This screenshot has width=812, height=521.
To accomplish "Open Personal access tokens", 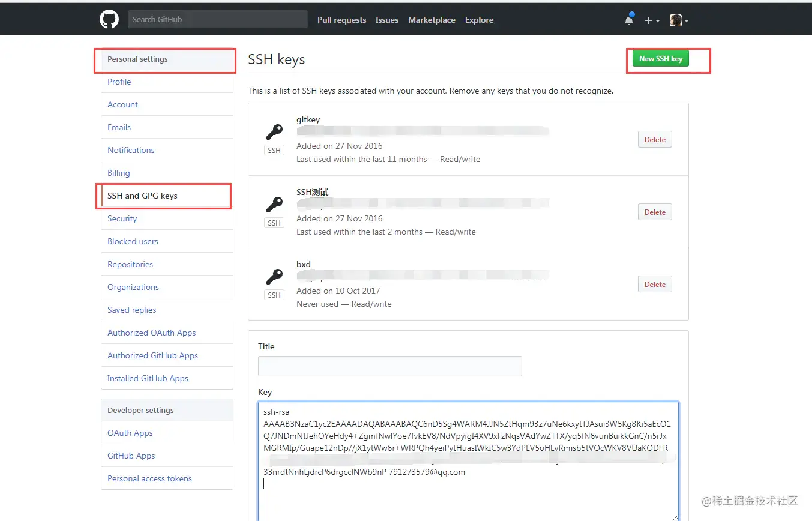I will tap(167, 478).
